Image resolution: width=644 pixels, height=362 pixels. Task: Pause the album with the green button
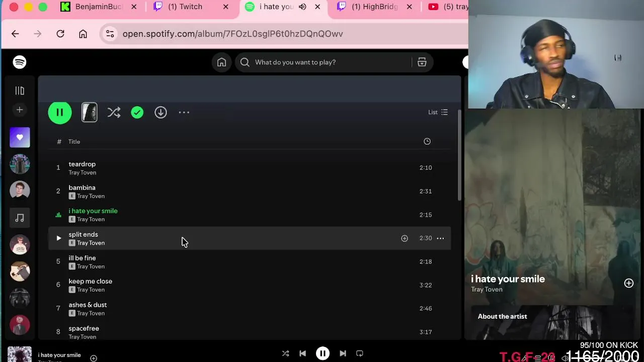click(x=60, y=112)
